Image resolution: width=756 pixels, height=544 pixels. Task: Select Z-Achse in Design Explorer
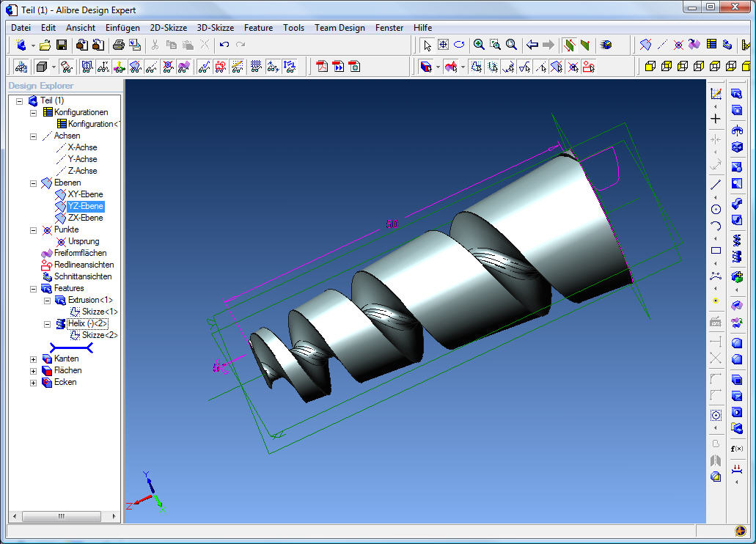82,171
